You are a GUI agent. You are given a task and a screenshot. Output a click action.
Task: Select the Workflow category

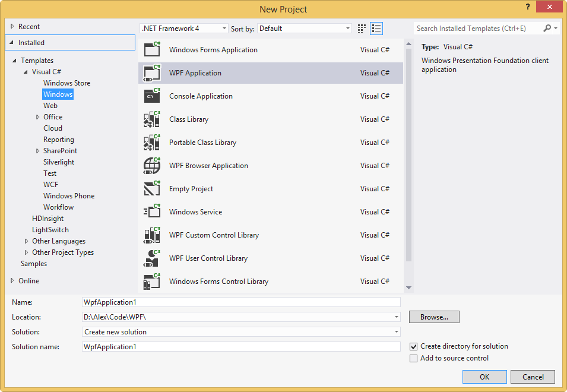point(58,207)
